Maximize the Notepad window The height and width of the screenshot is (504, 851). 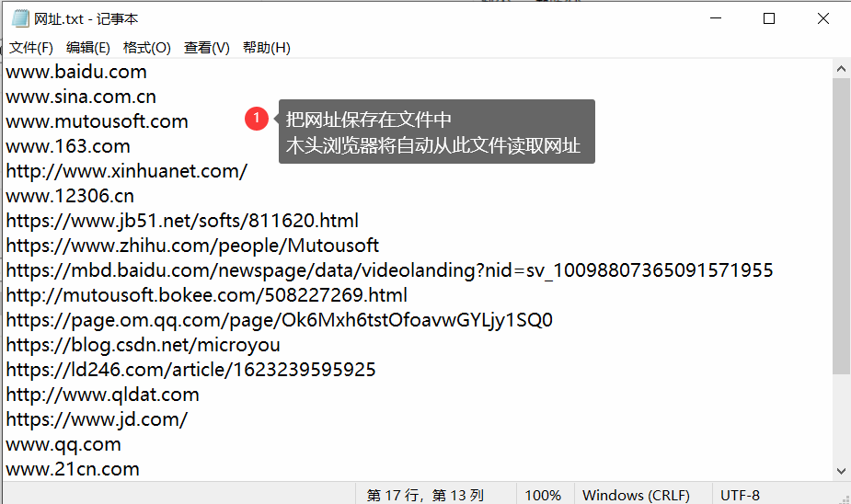(x=768, y=18)
